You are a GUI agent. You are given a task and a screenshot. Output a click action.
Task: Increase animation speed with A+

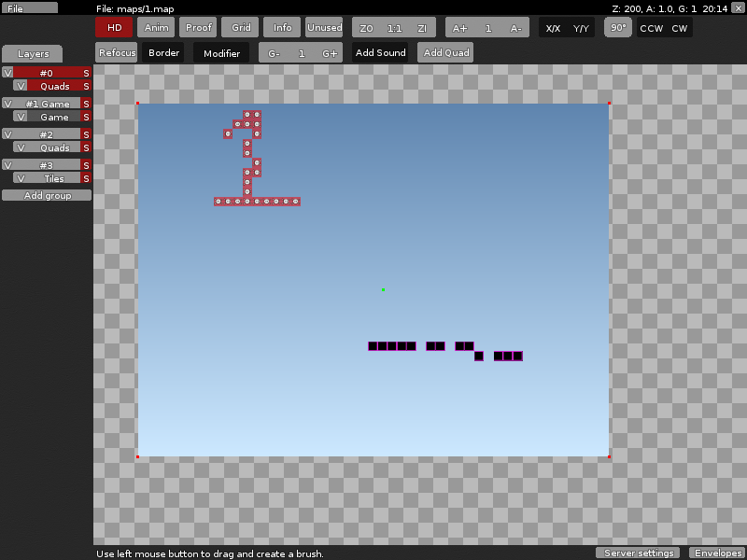click(459, 28)
